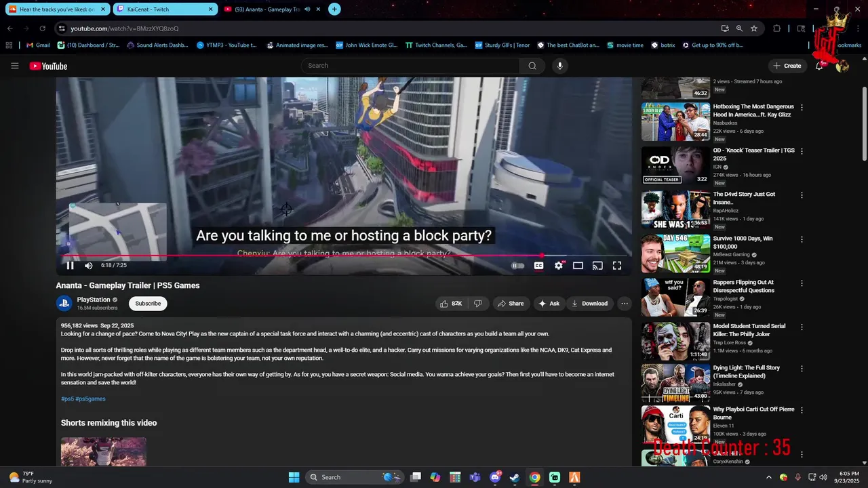
Task: Bookmark this page with the star icon
Action: [x=754, y=28]
